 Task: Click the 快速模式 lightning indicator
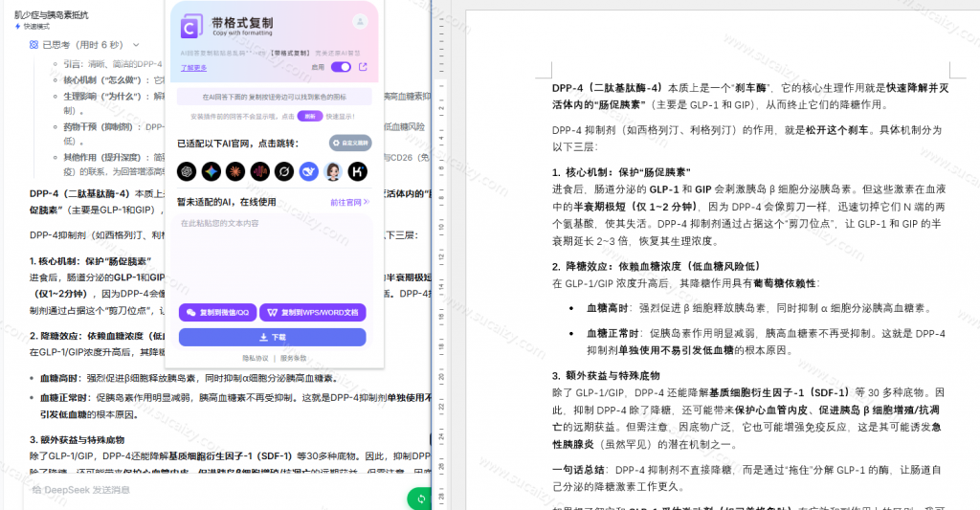point(32,26)
